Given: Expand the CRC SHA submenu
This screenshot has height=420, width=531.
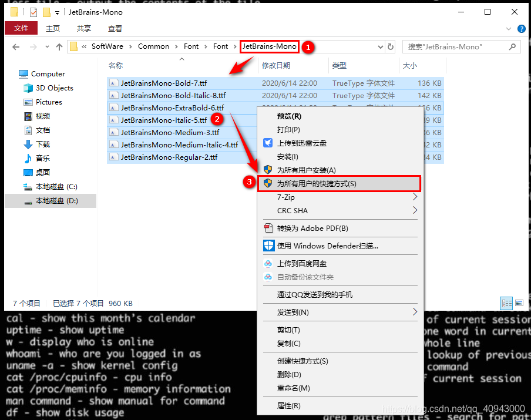Looking at the screenshot, I should point(340,211).
